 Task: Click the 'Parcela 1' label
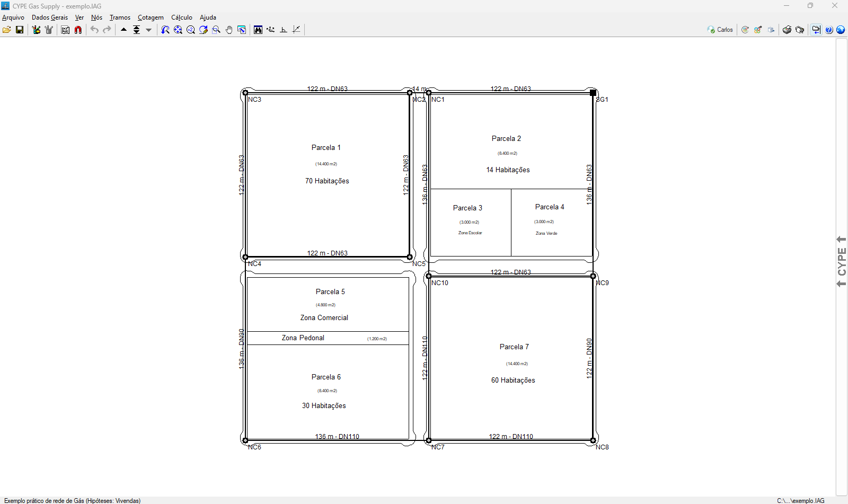coord(326,148)
